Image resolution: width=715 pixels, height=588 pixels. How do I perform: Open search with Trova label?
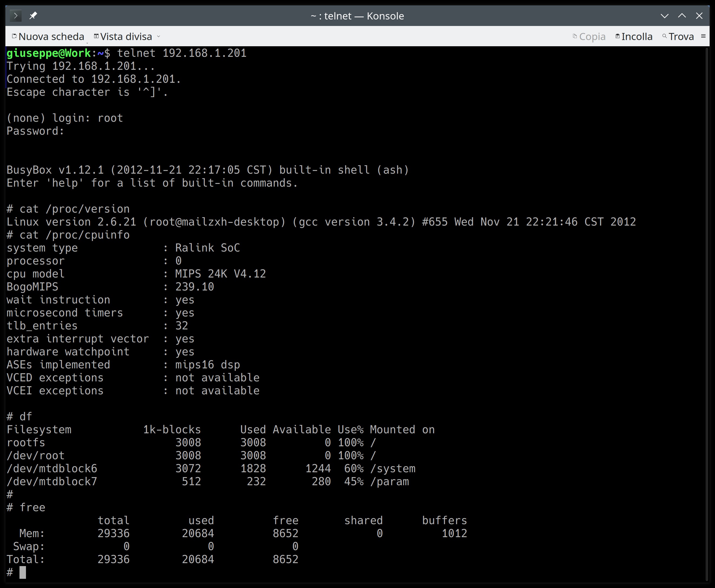coord(681,37)
